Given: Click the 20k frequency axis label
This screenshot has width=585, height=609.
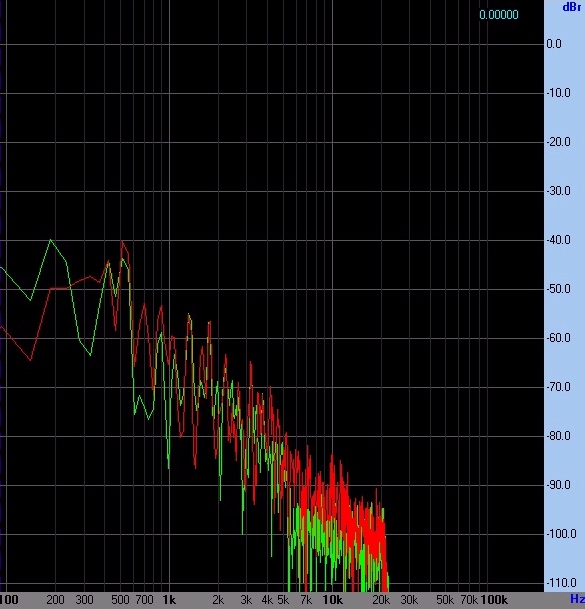Looking at the screenshot, I should pos(381,600).
